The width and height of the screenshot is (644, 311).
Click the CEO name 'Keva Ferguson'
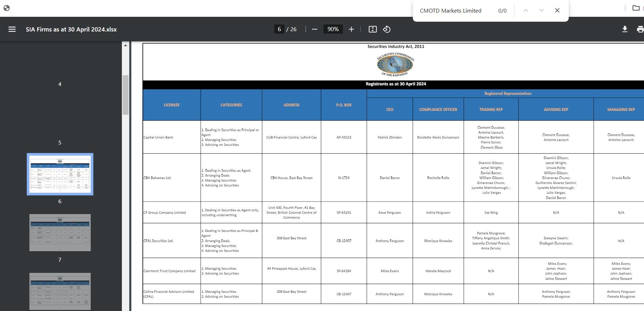pos(390,213)
